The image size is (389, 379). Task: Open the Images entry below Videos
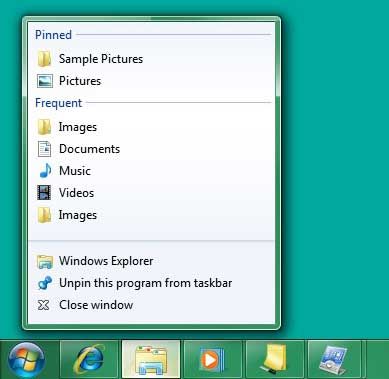pyautogui.click(x=152, y=215)
